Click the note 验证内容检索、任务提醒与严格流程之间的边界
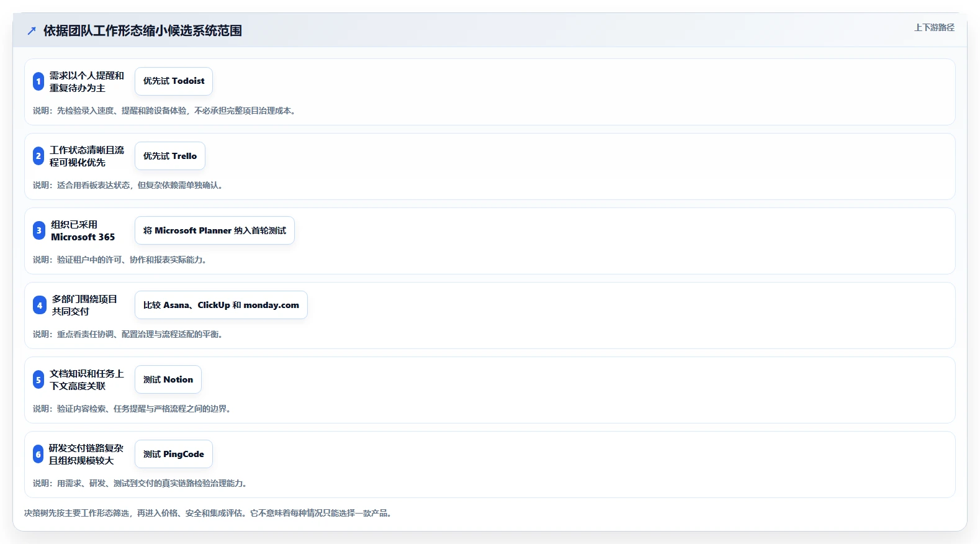 [144, 409]
